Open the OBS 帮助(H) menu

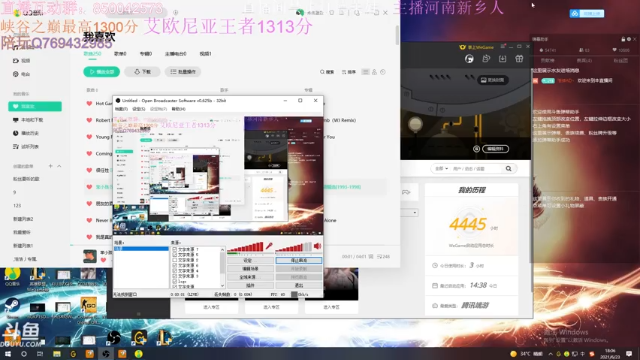(x=178, y=109)
